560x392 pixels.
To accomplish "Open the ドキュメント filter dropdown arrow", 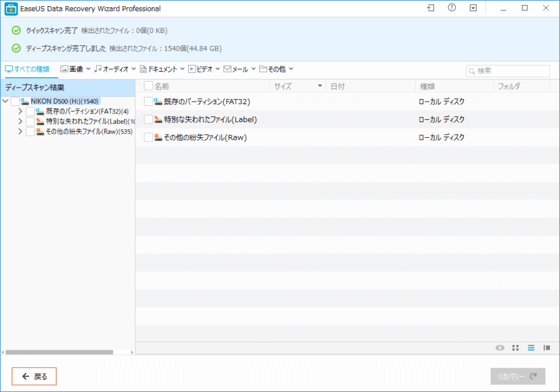I will click(182, 69).
